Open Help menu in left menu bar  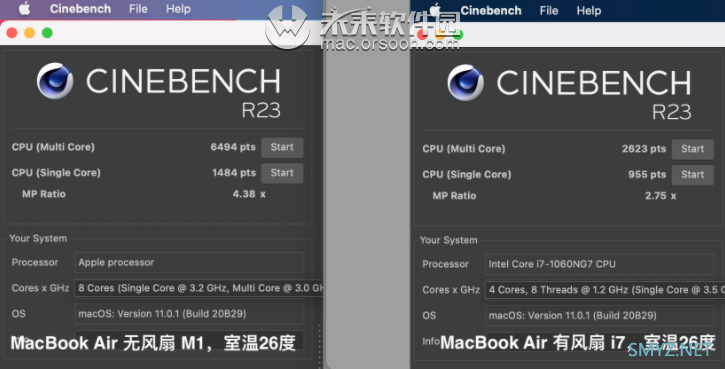[178, 9]
